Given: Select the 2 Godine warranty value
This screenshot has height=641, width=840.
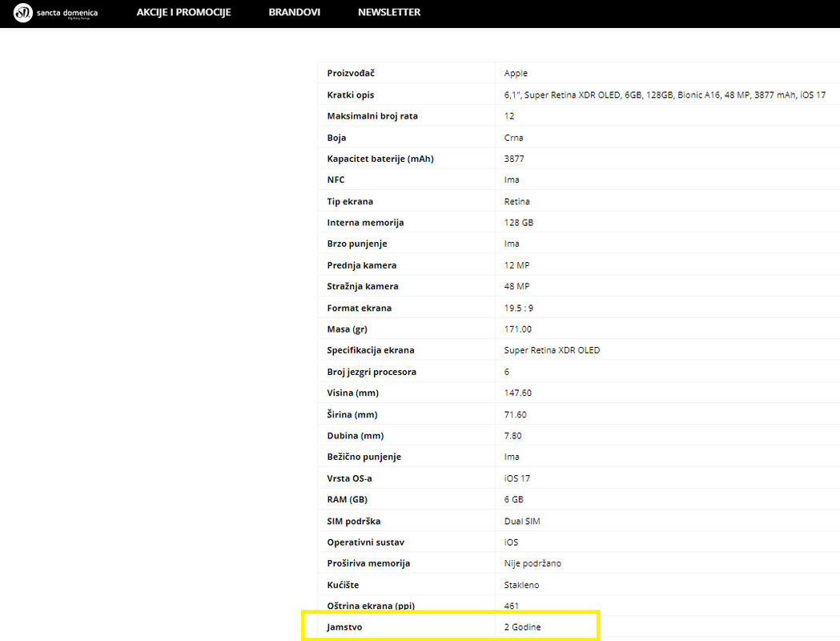Looking at the screenshot, I should (522, 627).
